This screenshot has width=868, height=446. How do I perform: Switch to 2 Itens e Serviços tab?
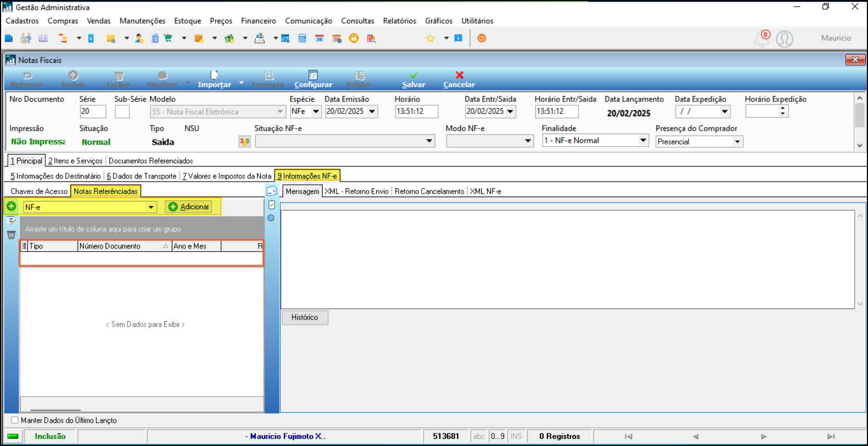click(x=75, y=161)
